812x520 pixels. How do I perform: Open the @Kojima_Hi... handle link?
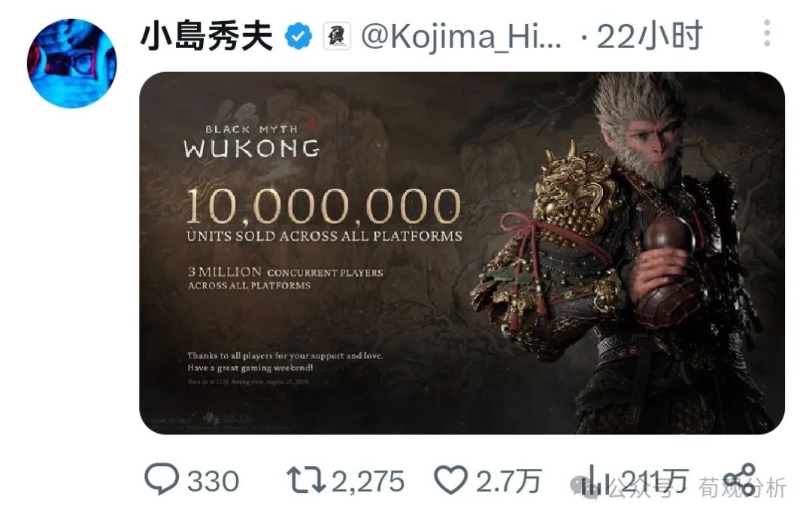point(461,36)
